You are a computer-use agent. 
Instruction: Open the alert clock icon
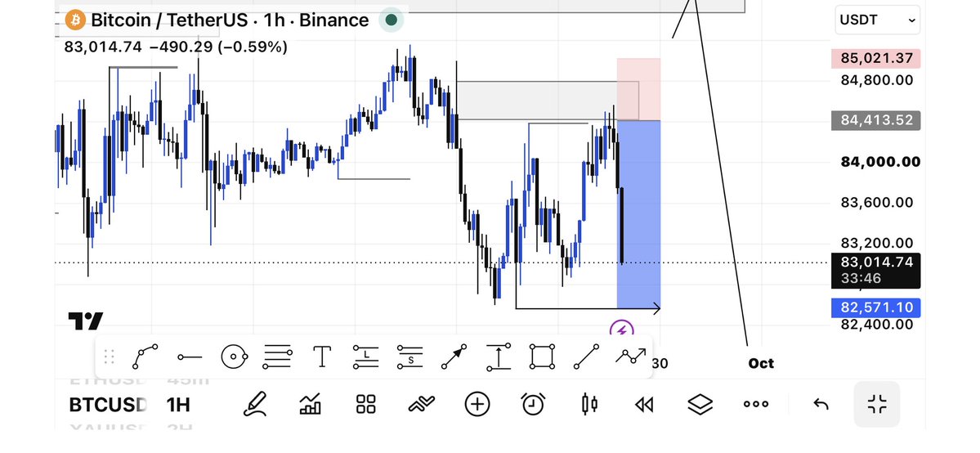point(532,404)
